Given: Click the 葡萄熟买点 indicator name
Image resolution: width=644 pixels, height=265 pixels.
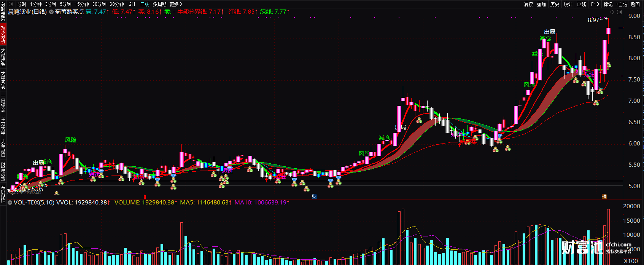Looking at the screenshot, I should 69,12.
